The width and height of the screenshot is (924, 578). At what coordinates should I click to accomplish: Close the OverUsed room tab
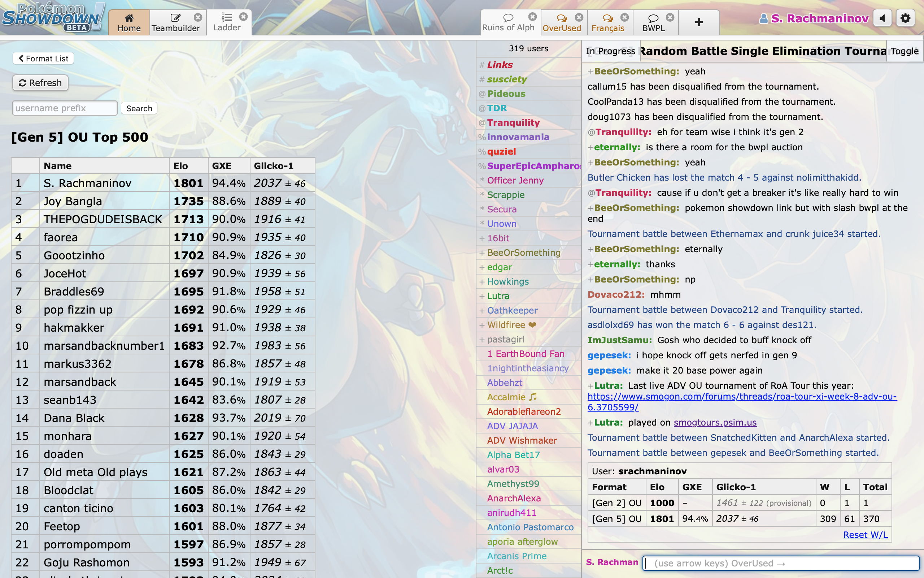click(579, 17)
